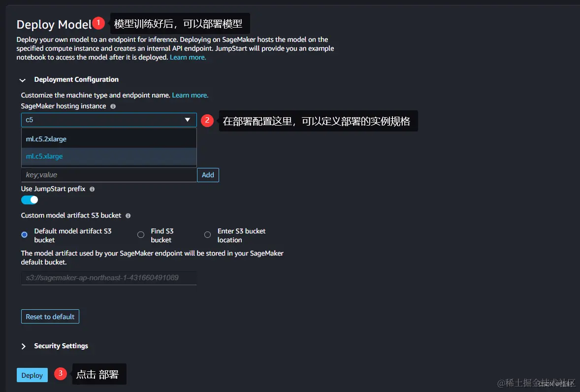The width and height of the screenshot is (580, 392).
Task: Choose ml.c5.xlarge from the instance list
Action: coord(109,157)
